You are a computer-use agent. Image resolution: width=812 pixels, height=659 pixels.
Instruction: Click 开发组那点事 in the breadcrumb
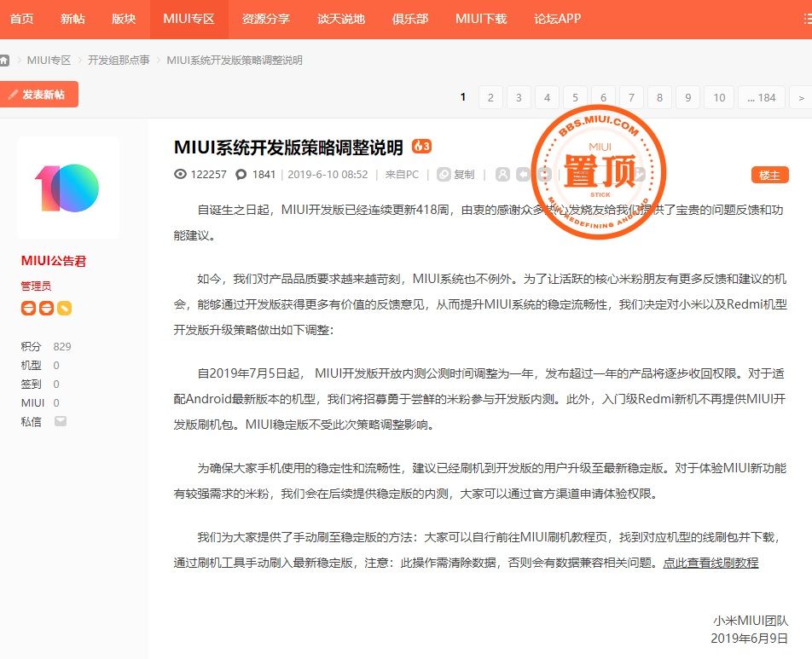(x=119, y=60)
